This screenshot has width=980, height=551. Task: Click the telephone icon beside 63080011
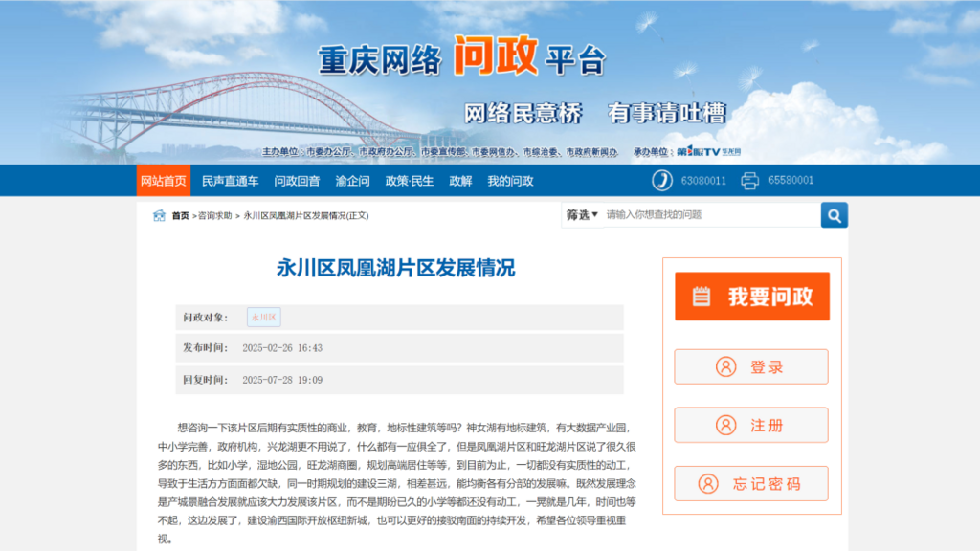tap(662, 181)
